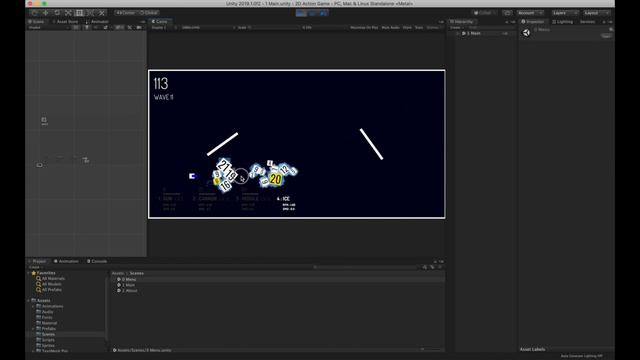Image resolution: width=640 pixels, height=360 pixels.
Task: Open the Collab dropdown
Action: [x=484, y=13]
